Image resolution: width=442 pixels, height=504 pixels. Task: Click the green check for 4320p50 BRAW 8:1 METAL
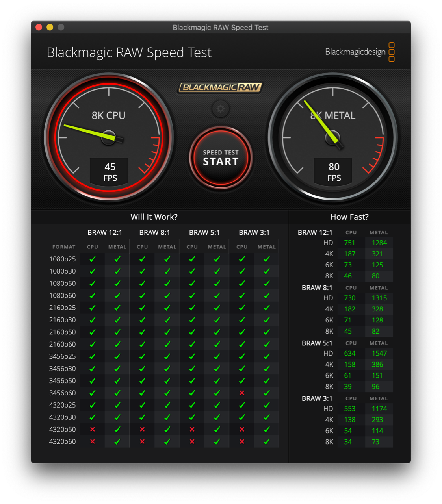167,430
